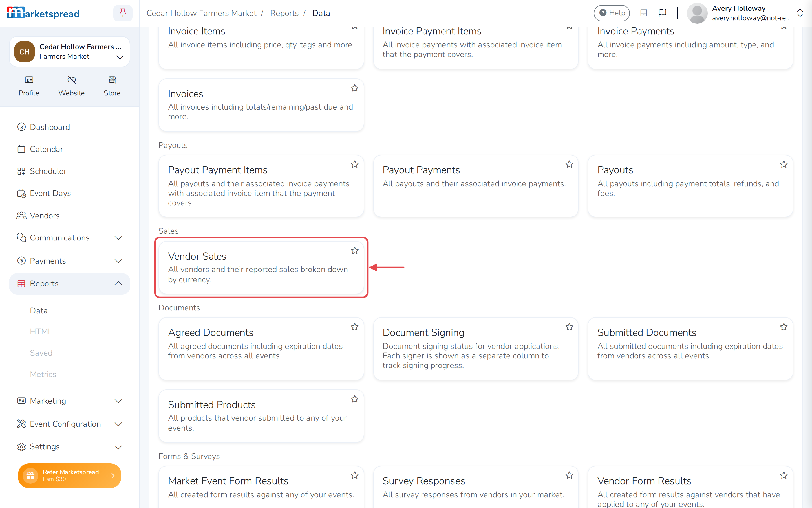
Task: Toggle favorite star on Payouts report
Action: coord(784,165)
